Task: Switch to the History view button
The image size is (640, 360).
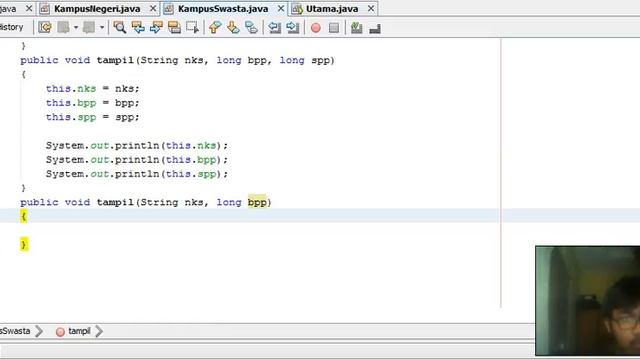Action: [11, 27]
